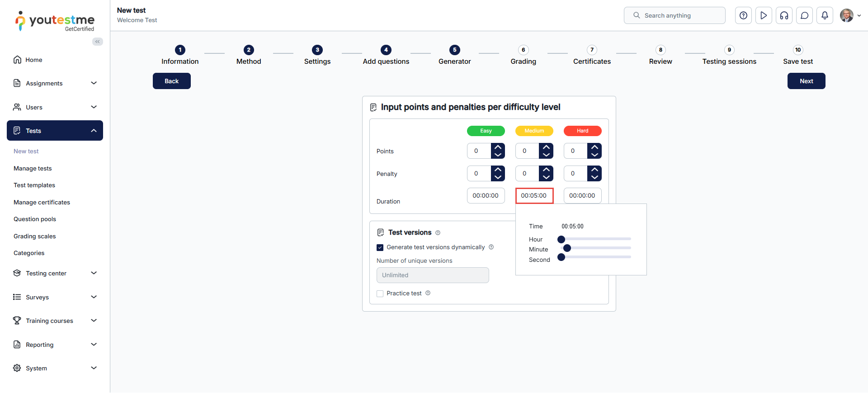Open the user profile dropdown

coord(850,15)
